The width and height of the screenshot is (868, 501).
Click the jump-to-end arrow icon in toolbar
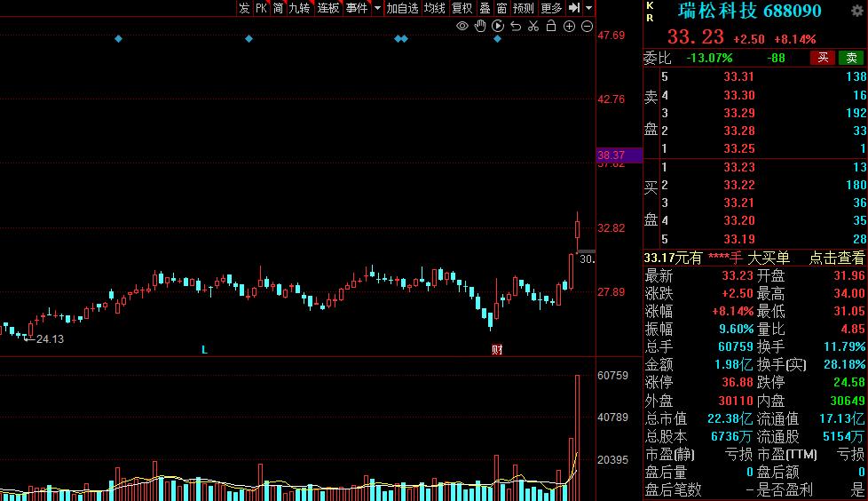(x=574, y=8)
